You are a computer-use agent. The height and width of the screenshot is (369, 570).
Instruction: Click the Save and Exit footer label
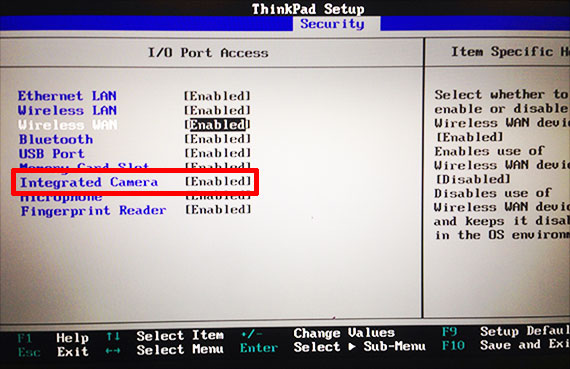(x=525, y=344)
